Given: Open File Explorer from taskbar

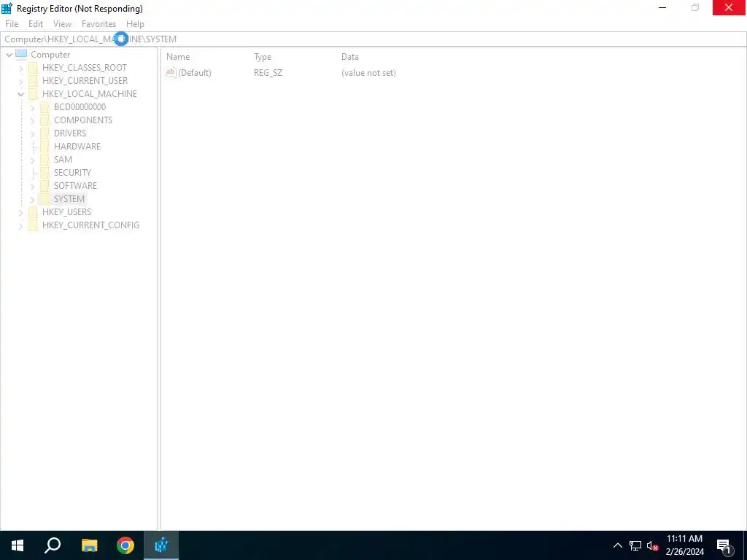Looking at the screenshot, I should point(89,545).
